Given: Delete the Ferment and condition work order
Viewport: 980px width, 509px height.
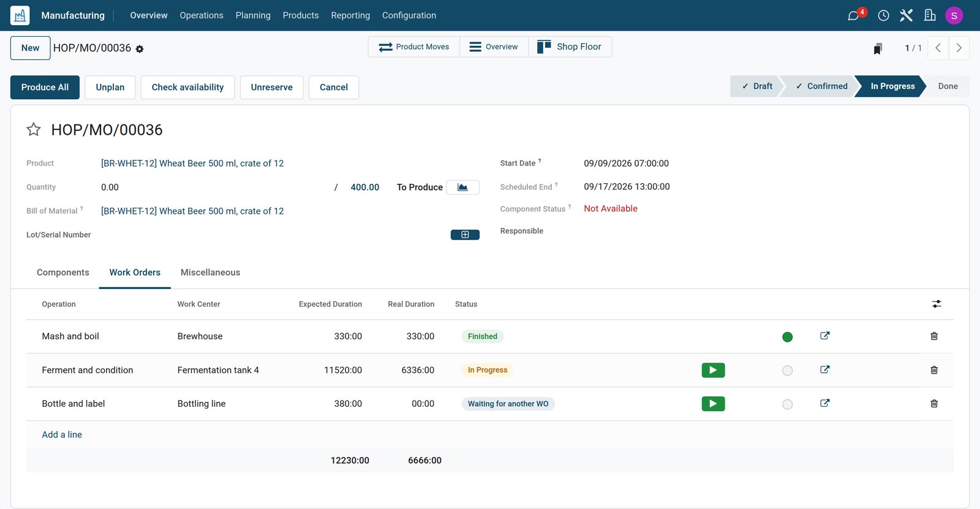Looking at the screenshot, I should (934, 370).
